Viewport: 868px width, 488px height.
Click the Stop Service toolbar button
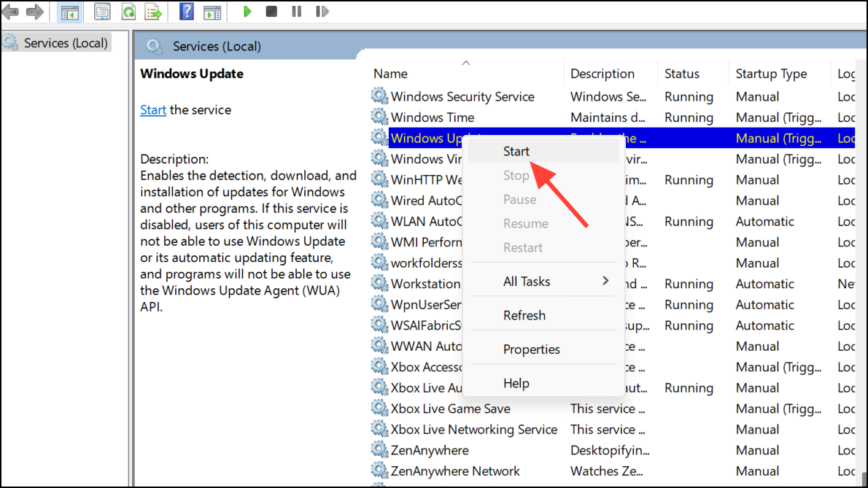[x=271, y=12]
